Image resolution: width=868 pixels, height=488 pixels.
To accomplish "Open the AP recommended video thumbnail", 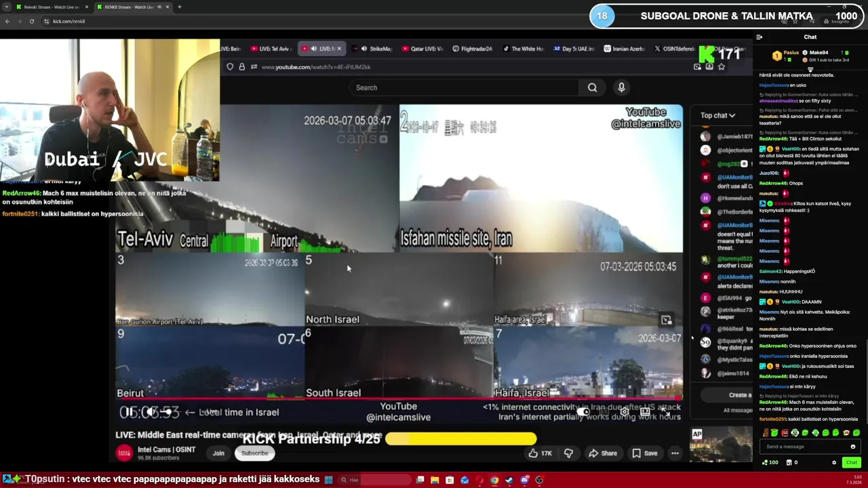I will [x=721, y=445].
